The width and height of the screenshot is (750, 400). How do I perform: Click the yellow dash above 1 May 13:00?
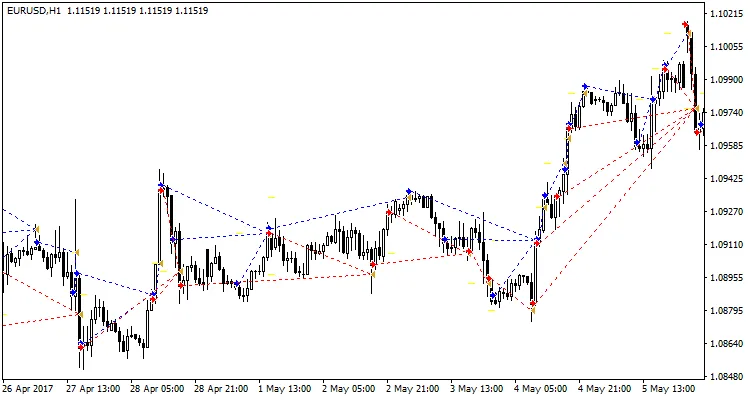(x=270, y=198)
